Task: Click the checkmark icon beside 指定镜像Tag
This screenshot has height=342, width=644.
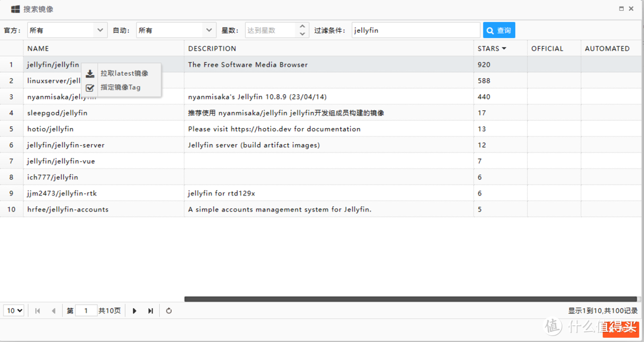Action: click(90, 88)
